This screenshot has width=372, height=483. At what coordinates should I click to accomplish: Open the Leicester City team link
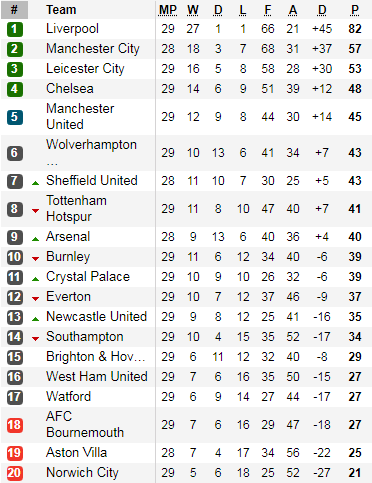pyautogui.click(x=85, y=69)
